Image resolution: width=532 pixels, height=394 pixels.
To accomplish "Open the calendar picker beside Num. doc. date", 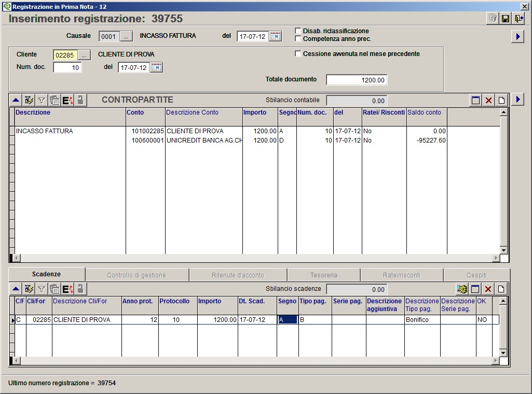I will [156, 67].
